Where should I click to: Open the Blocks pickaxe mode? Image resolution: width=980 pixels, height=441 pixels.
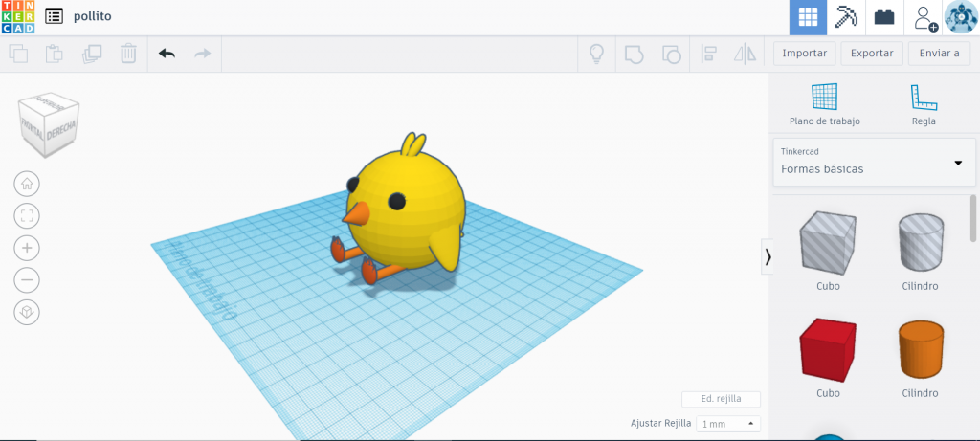tap(846, 17)
